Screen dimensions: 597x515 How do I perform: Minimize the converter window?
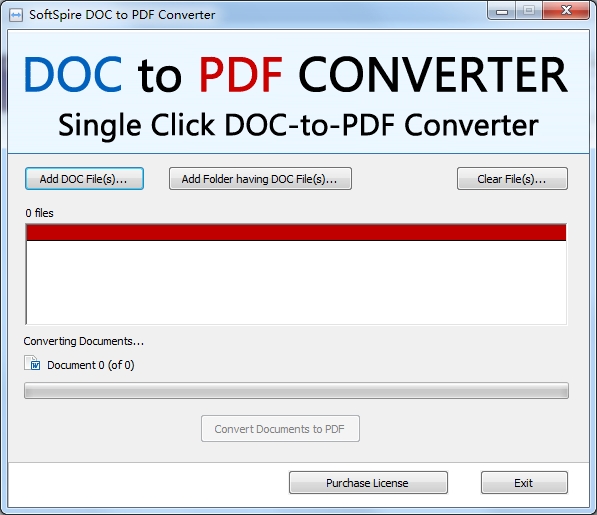click(501, 10)
